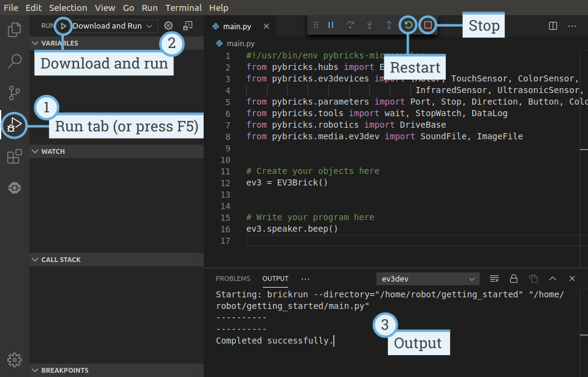The height and width of the screenshot is (377, 588).
Task: Open the Search view in sidebar
Action: click(x=15, y=61)
